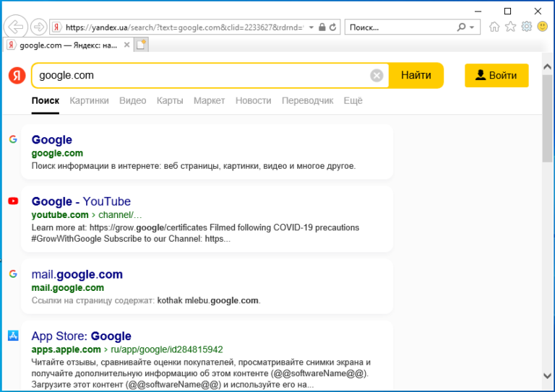This screenshot has width=555, height=392.
Task: Refresh the page with the reload icon
Action: pos(332,27)
